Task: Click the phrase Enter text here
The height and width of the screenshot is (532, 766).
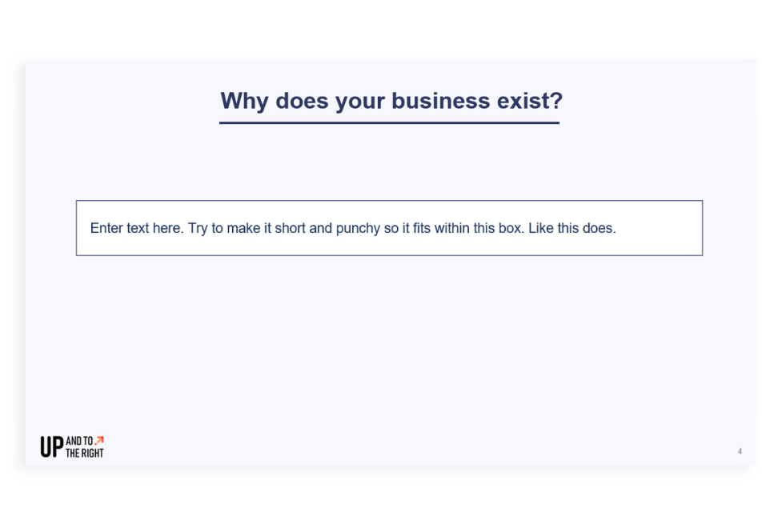Action: [x=137, y=228]
